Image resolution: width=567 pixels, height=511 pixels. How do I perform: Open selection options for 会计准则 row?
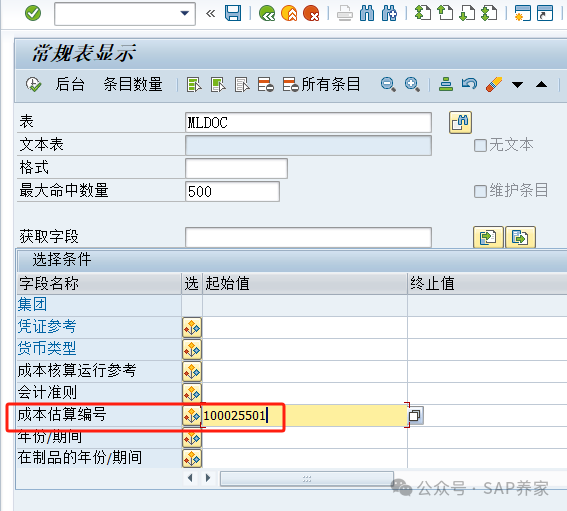click(x=192, y=393)
